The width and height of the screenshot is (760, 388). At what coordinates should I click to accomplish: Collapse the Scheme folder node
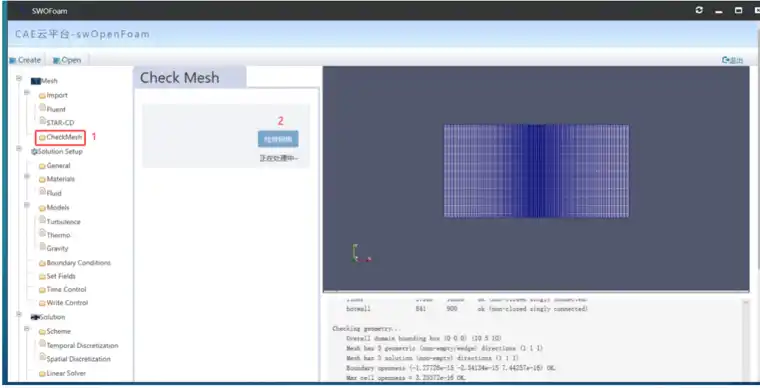pyautogui.click(x=27, y=329)
